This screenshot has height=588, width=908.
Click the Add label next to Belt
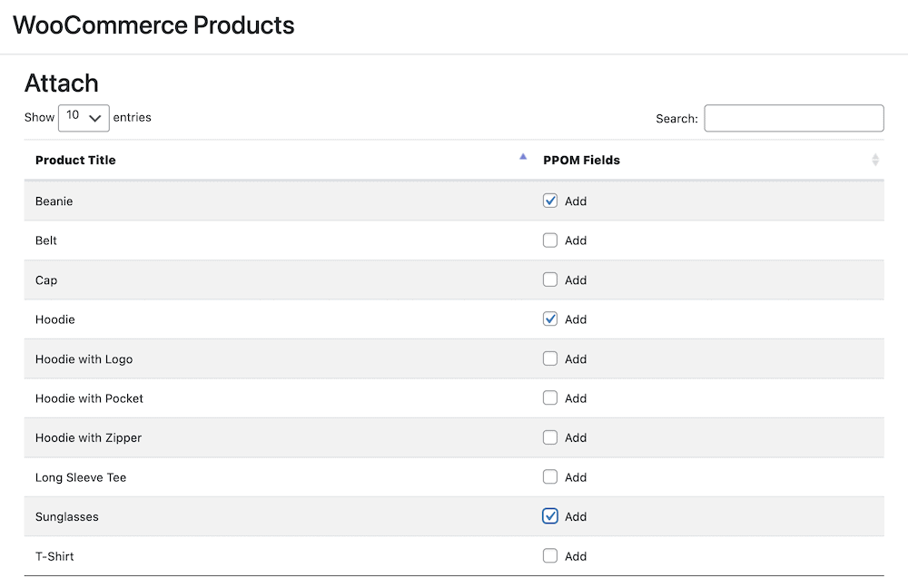click(x=576, y=241)
